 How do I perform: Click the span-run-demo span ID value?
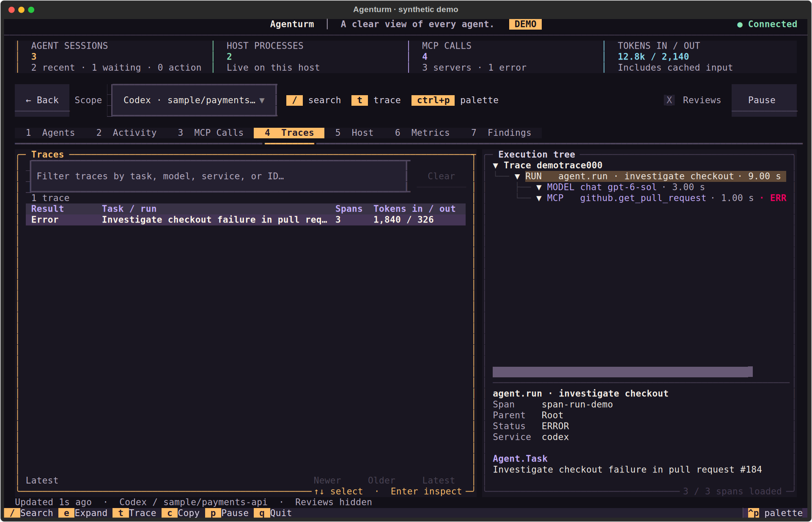pyautogui.click(x=577, y=405)
